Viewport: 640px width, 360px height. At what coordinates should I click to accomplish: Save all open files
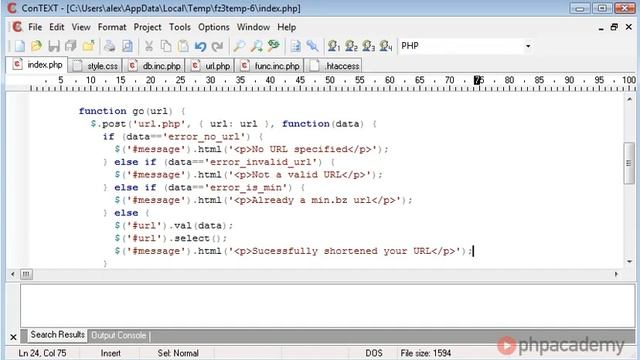tap(71, 46)
